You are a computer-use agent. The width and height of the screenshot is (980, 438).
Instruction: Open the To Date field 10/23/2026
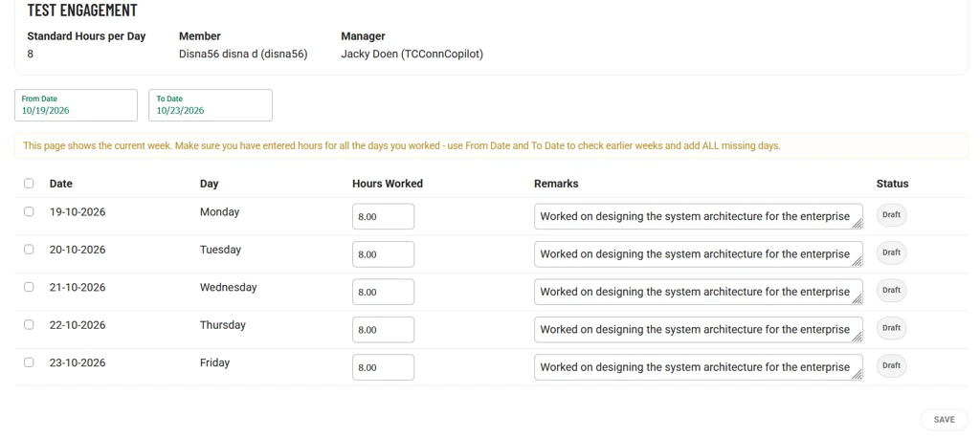coord(211,105)
